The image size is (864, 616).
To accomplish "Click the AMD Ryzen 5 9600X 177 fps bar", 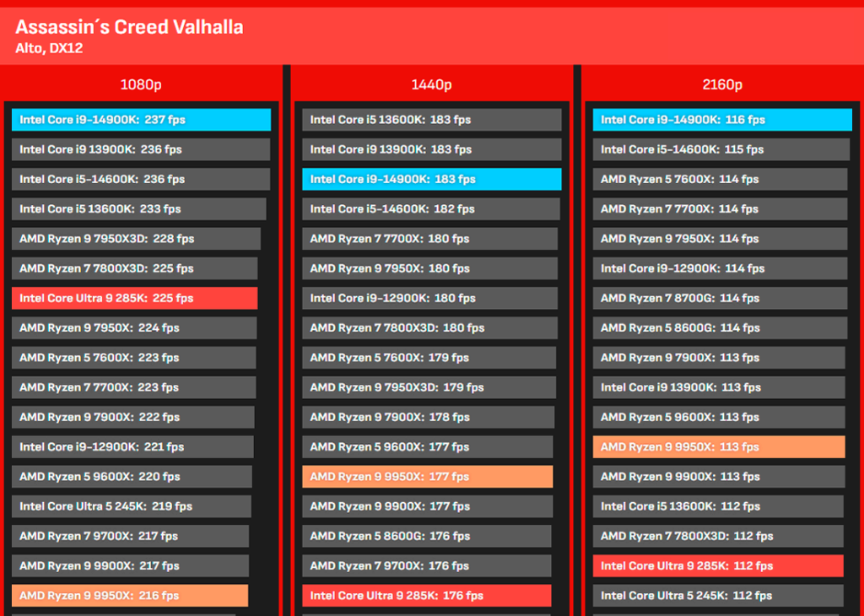I will [x=428, y=447].
